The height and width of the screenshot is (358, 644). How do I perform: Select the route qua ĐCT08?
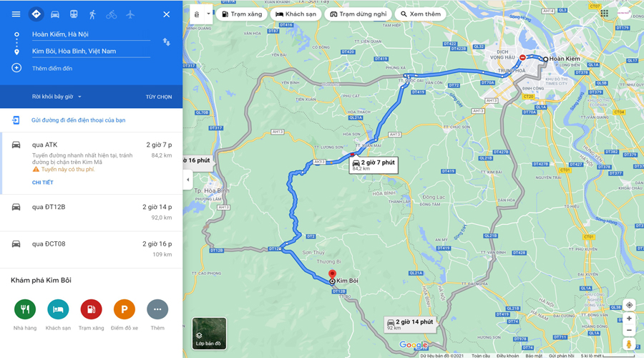[x=91, y=249]
